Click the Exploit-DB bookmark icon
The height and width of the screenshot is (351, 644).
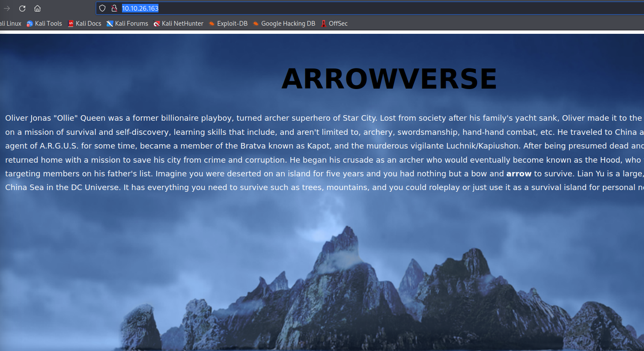coord(212,24)
